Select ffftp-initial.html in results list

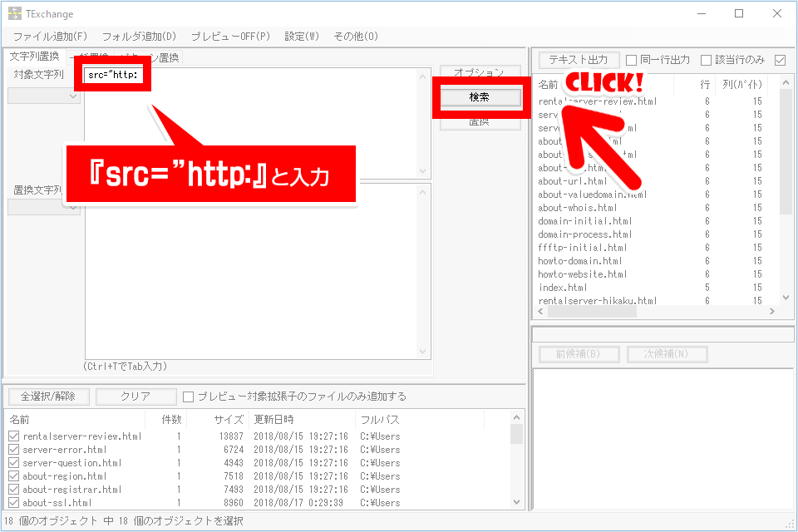tap(582, 248)
